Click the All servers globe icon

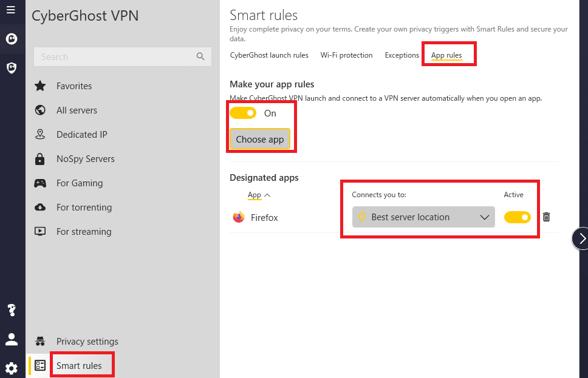[x=40, y=110]
